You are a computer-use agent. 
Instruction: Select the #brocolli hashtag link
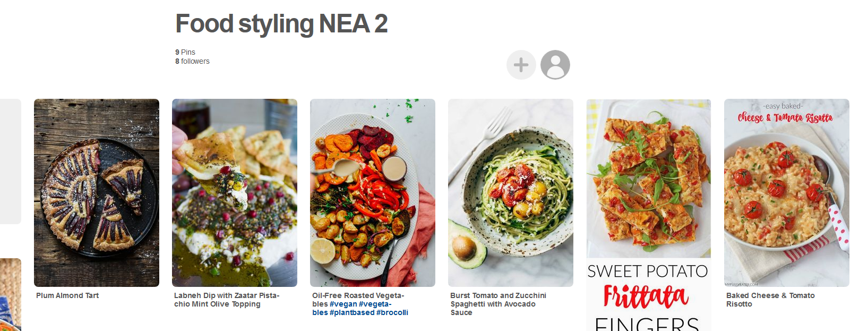click(x=393, y=313)
